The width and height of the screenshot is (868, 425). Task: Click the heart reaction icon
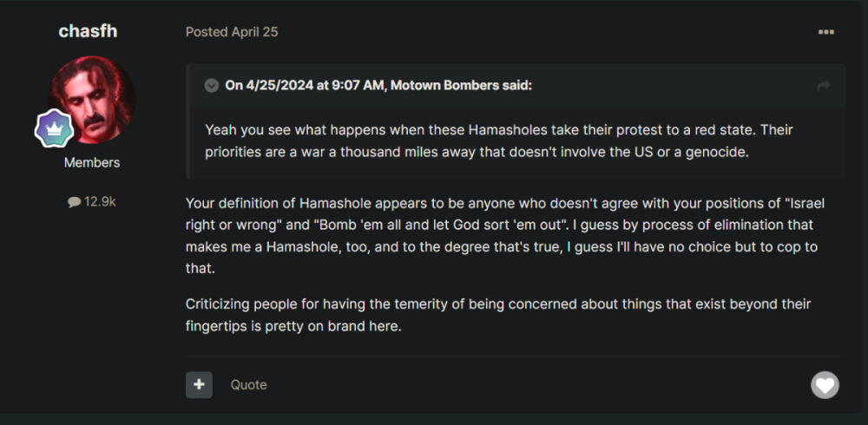[x=825, y=384]
